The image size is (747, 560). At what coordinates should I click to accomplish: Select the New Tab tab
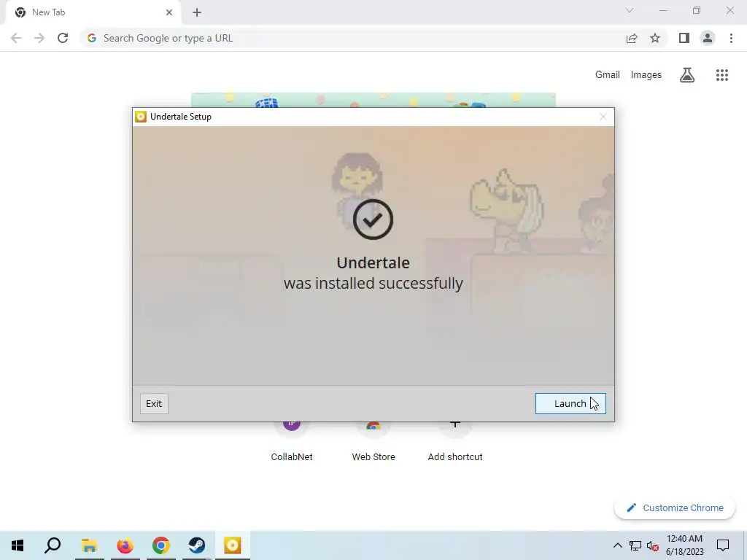[x=93, y=12]
